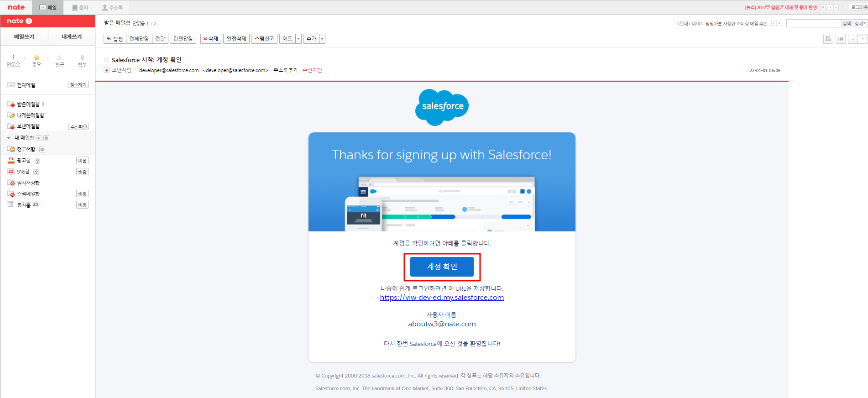Report spam with 스팸신고

point(264,39)
